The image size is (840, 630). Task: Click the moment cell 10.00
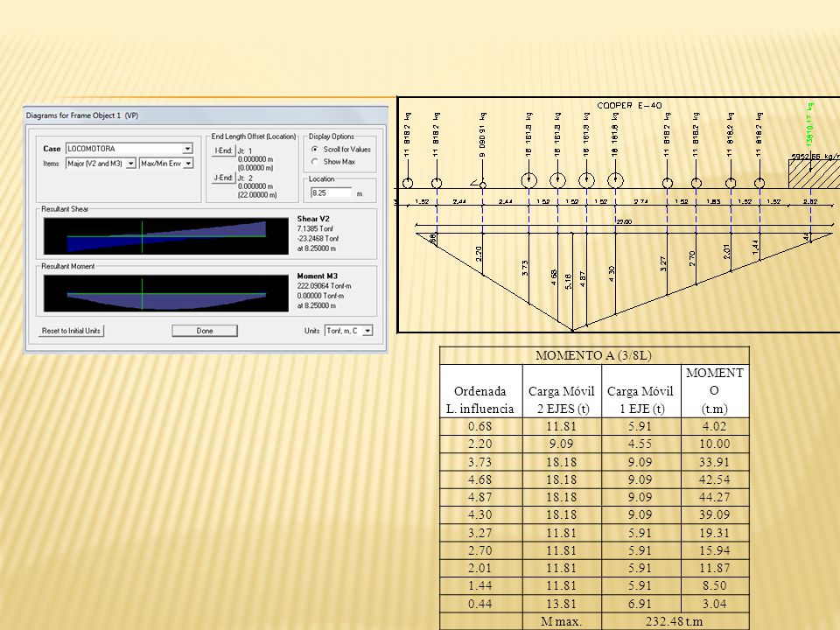(x=715, y=444)
